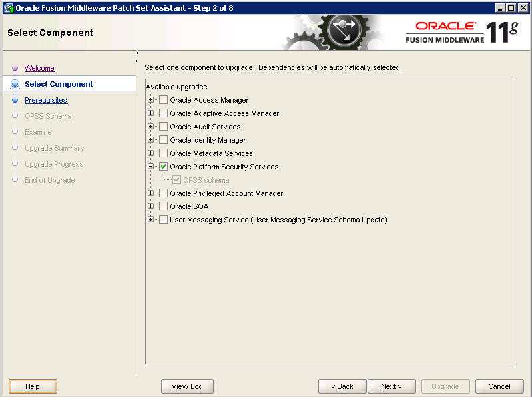This screenshot has width=532, height=397.
Task: Click User Messaging Service Schema Update label
Action: (x=278, y=220)
